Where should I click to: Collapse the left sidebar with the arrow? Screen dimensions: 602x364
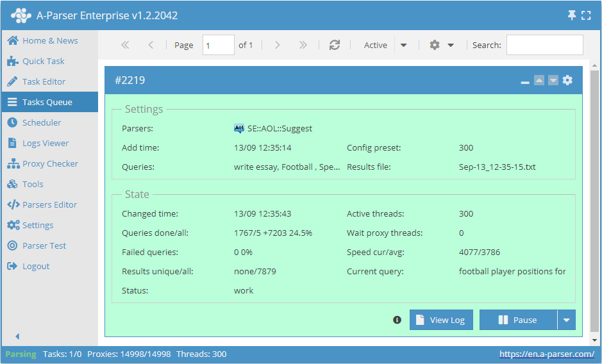17,336
